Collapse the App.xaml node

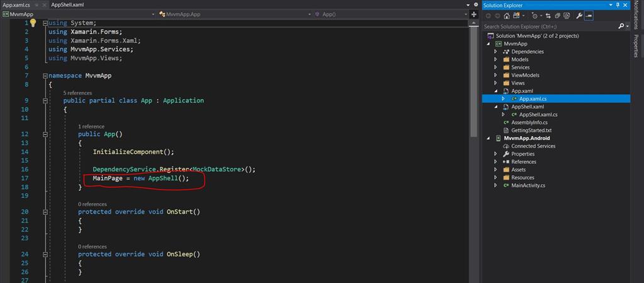495,91
